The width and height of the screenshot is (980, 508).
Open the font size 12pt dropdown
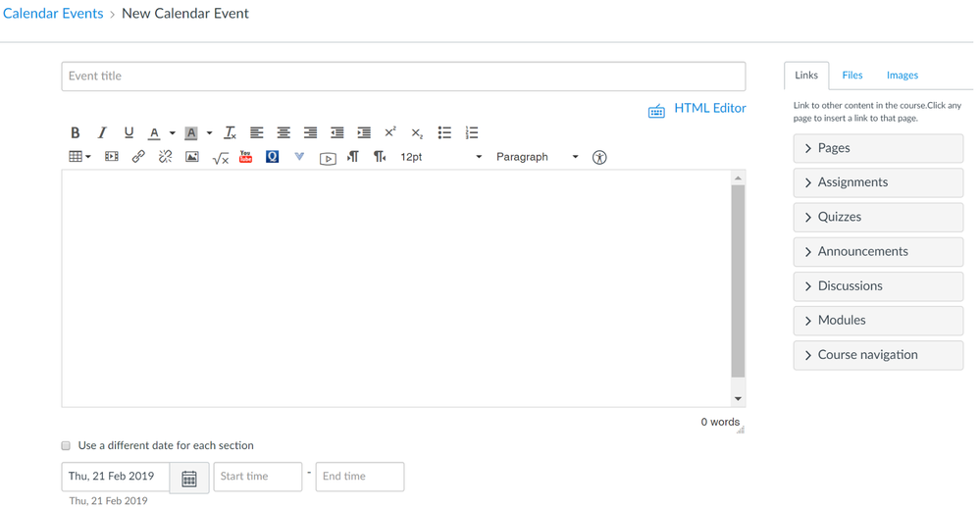(x=440, y=157)
